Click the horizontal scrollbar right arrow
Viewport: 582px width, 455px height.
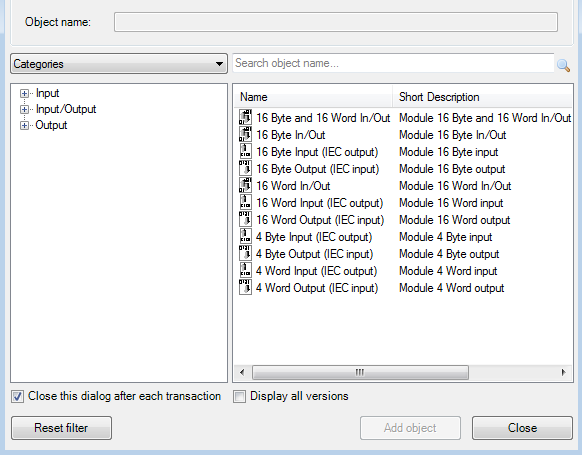pyautogui.click(x=563, y=372)
